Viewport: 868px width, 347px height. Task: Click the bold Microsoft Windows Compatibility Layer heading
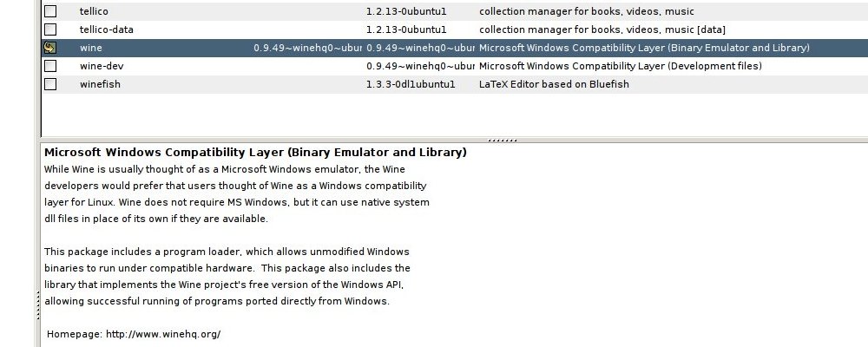(x=255, y=152)
